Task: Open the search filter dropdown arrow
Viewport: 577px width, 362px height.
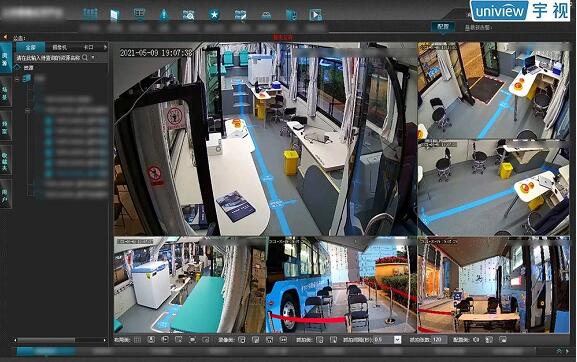Action: coord(93,57)
